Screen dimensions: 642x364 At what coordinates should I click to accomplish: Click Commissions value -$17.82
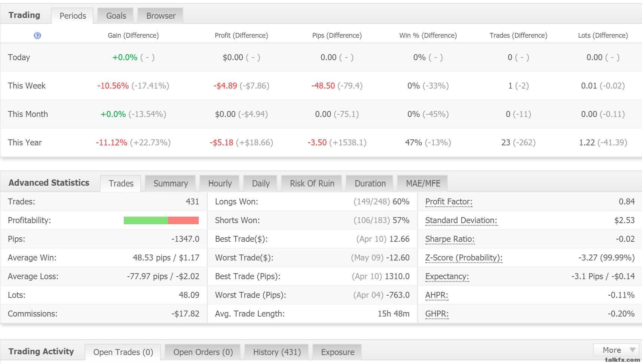click(185, 314)
